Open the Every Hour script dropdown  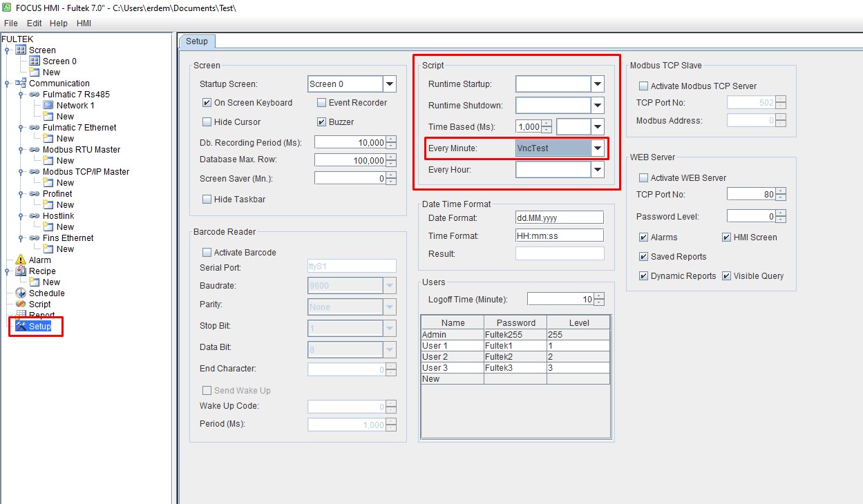(x=598, y=170)
